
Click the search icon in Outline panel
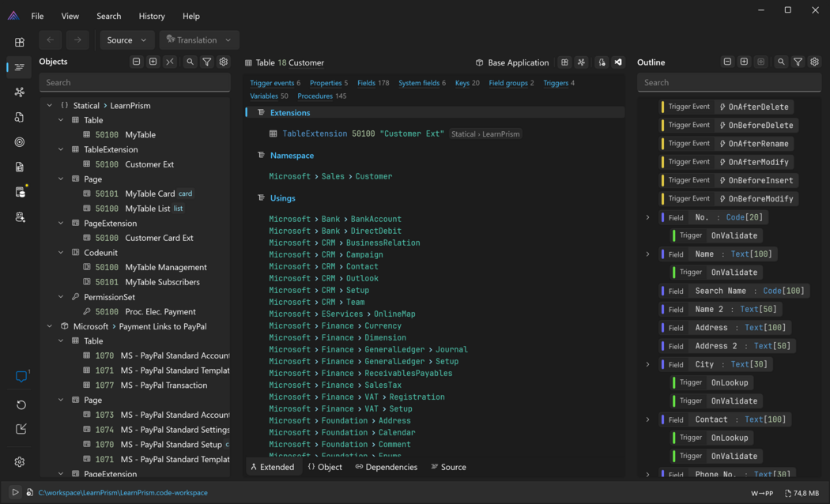click(x=781, y=62)
